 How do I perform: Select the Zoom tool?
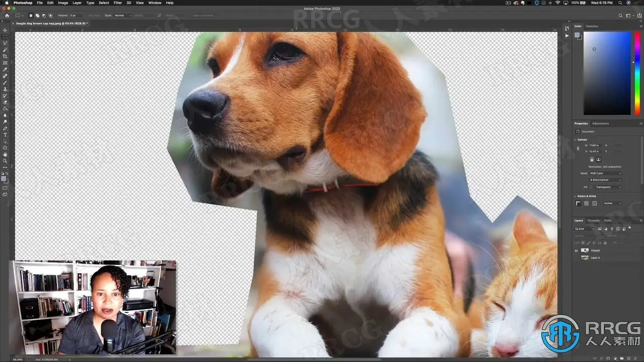point(6,161)
